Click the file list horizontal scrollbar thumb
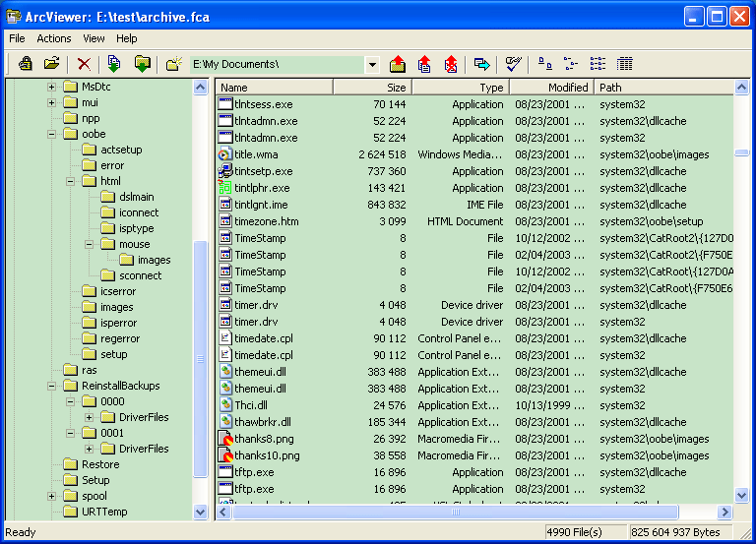The width and height of the screenshot is (756, 544). tap(455, 513)
